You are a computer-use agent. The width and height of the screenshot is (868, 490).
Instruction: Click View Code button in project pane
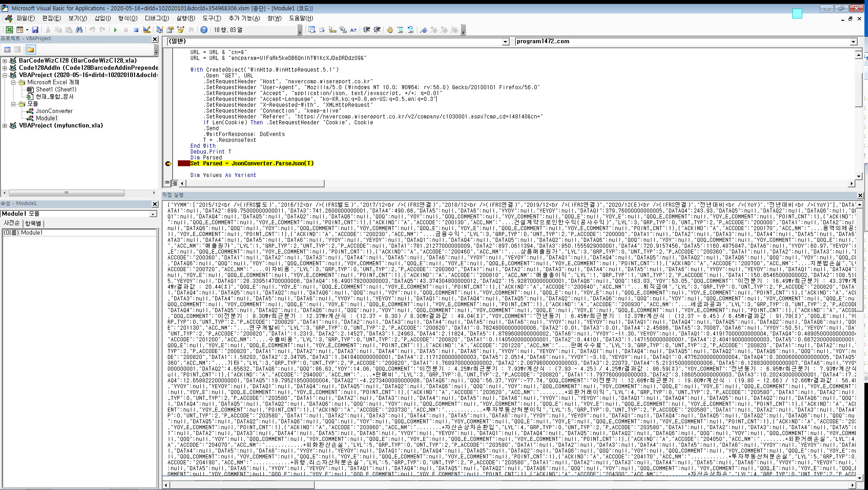7,50
